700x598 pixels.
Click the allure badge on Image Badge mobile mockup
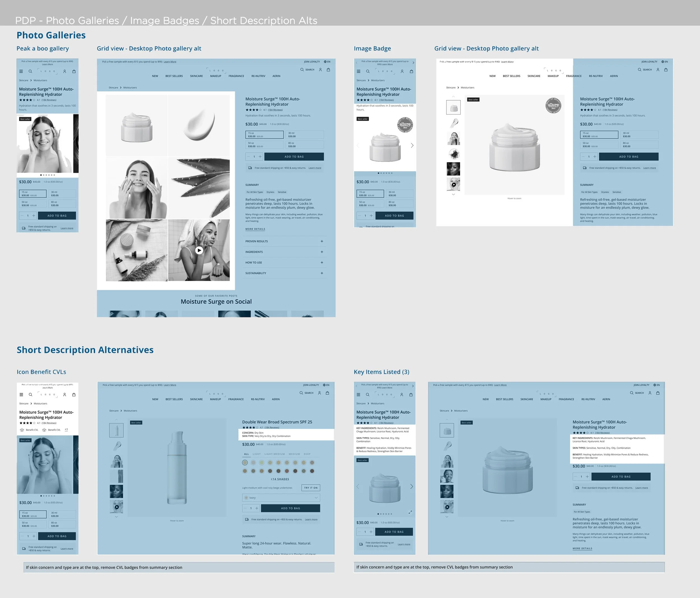pos(405,125)
